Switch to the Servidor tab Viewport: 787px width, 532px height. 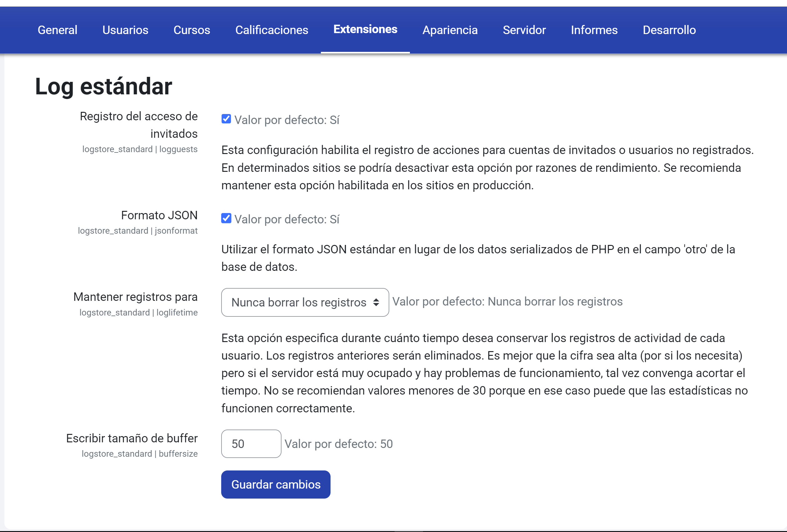coord(524,30)
